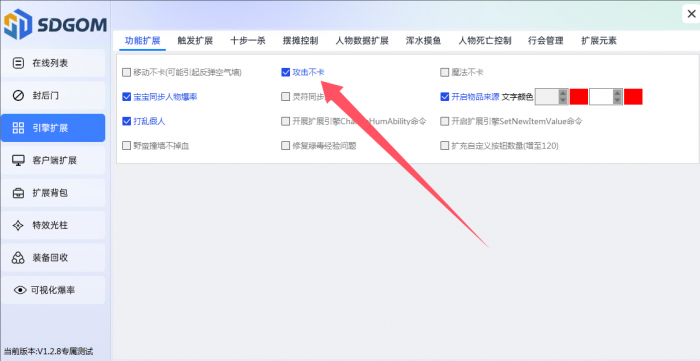Image resolution: width=700 pixels, height=361 pixels.
Task: Open the 扩展元素 tab
Action: tap(599, 41)
